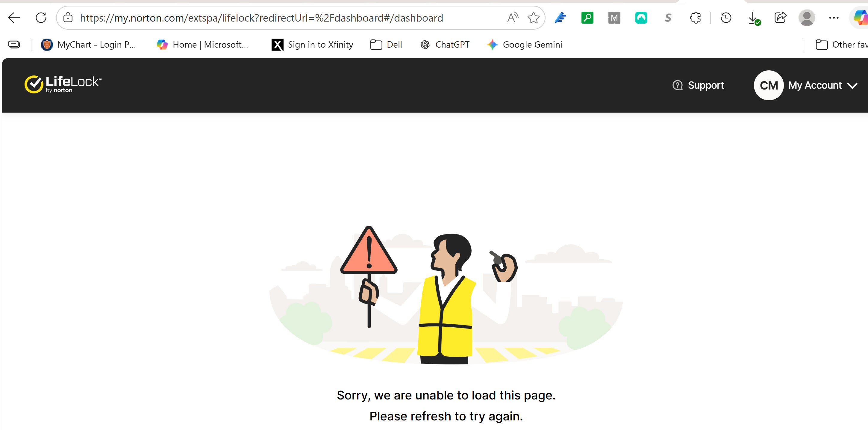Open Settings and more ellipsis menu
The width and height of the screenshot is (868, 430).
834,18
